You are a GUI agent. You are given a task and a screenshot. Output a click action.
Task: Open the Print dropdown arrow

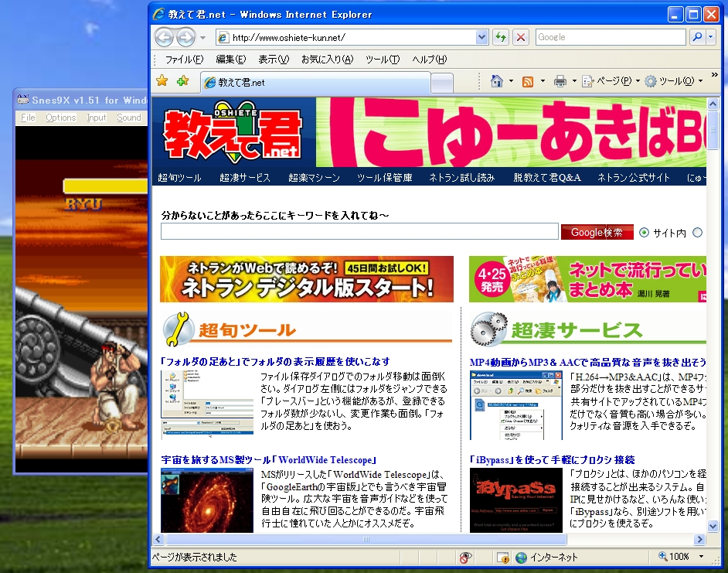coord(574,81)
